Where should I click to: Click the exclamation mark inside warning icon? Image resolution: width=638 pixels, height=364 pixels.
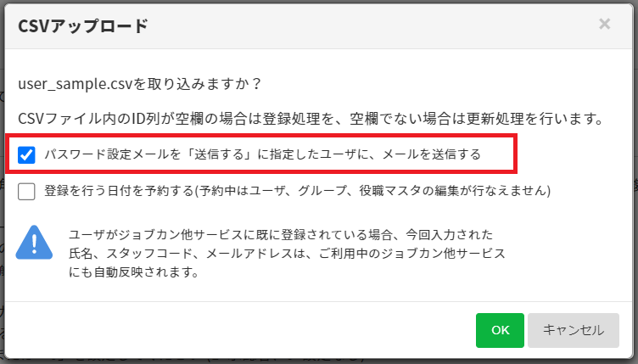34,244
